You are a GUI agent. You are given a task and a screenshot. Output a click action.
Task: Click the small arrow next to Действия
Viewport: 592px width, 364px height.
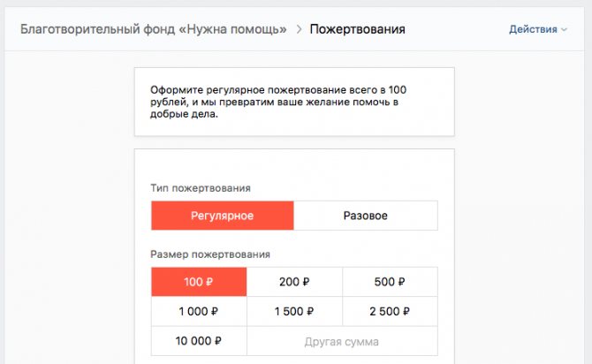565,30
